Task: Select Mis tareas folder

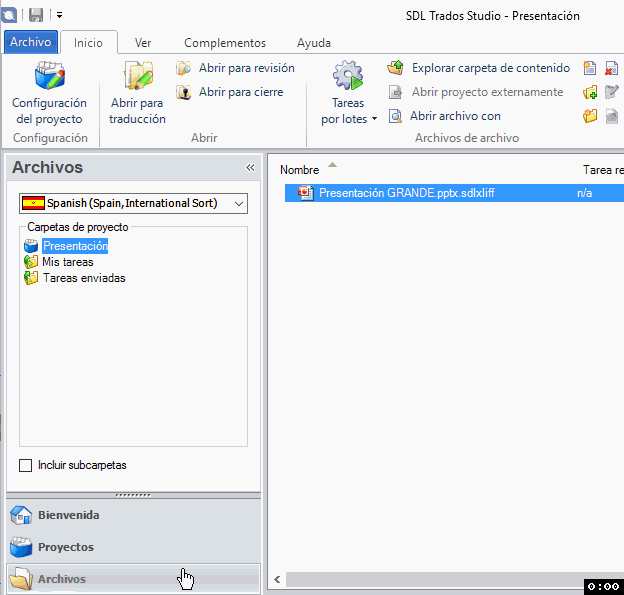Action: (68, 262)
